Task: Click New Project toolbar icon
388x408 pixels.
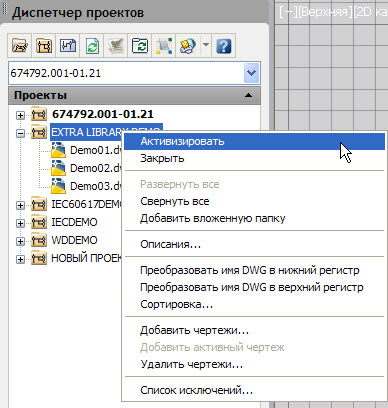Action: click(x=44, y=46)
